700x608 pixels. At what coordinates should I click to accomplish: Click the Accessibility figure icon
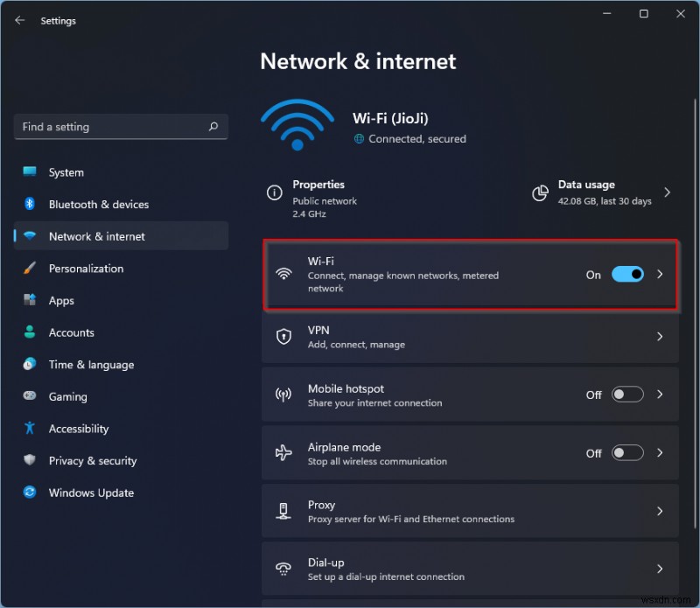pos(30,429)
